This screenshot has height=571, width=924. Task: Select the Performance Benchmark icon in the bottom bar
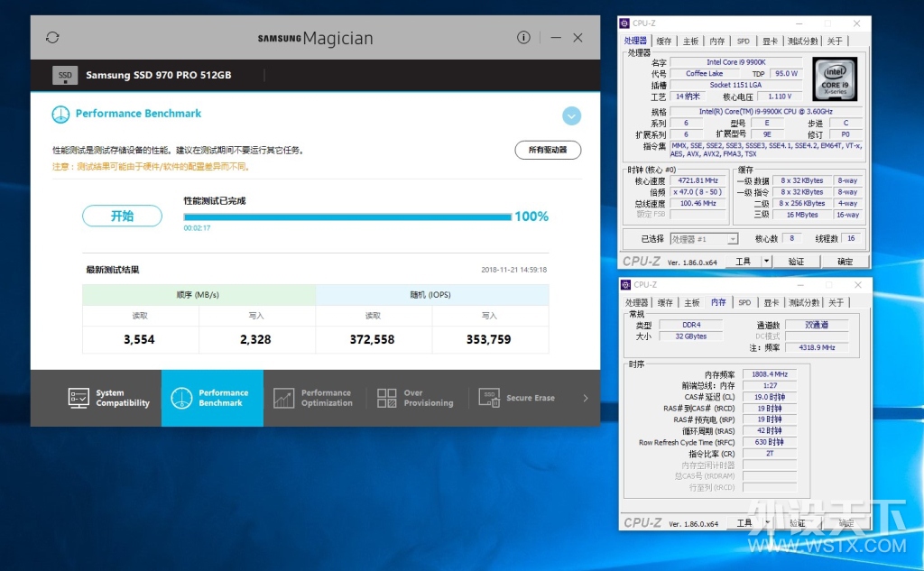point(181,399)
